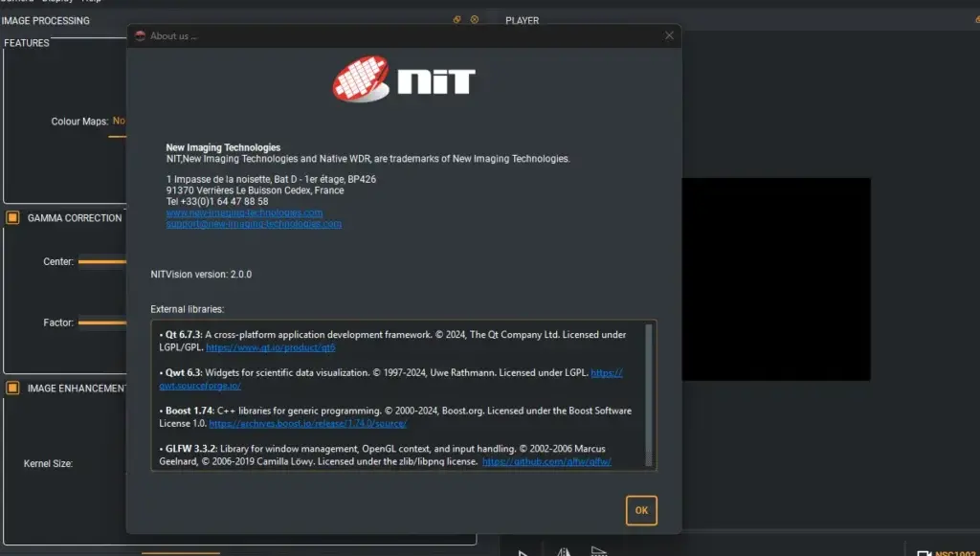
Task: Open the Colour Maps dropdown
Action: point(119,122)
